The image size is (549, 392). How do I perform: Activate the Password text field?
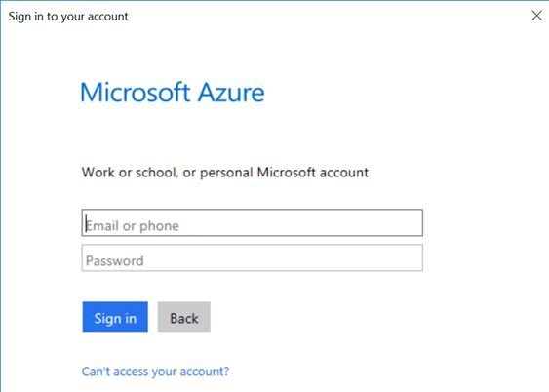click(253, 258)
